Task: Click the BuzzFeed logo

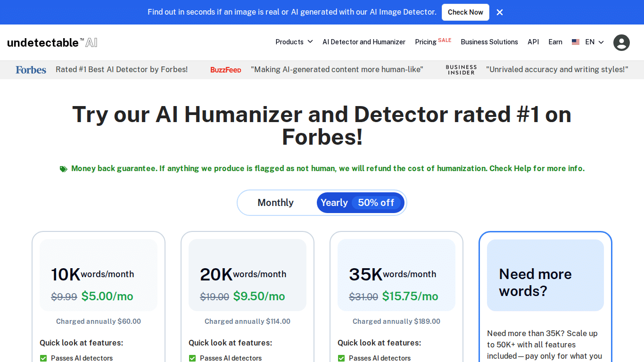Action: (x=226, y=70)
